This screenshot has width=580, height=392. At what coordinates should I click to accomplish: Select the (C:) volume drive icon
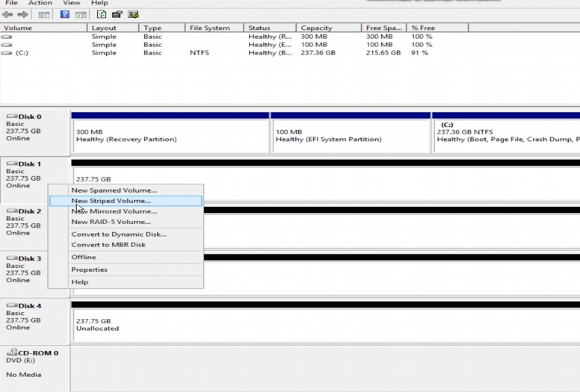pyautogui.click(x=7, y=53)
